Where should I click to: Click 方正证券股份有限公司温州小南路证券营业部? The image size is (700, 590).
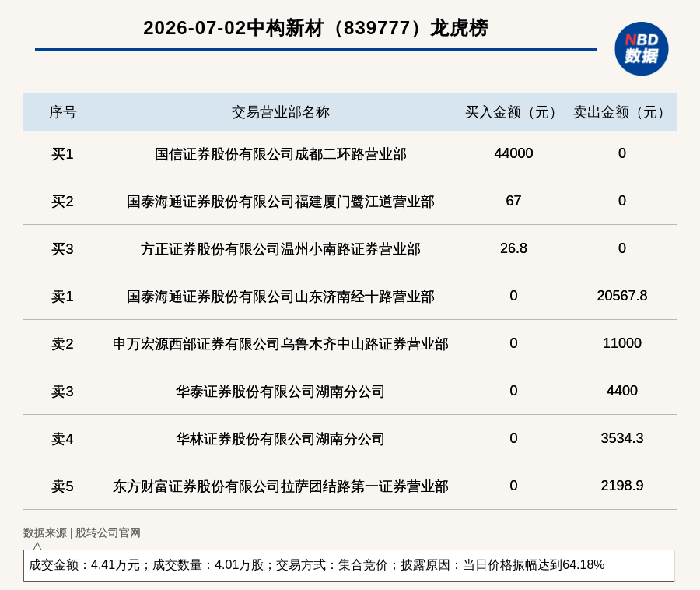tap(280, 249)
